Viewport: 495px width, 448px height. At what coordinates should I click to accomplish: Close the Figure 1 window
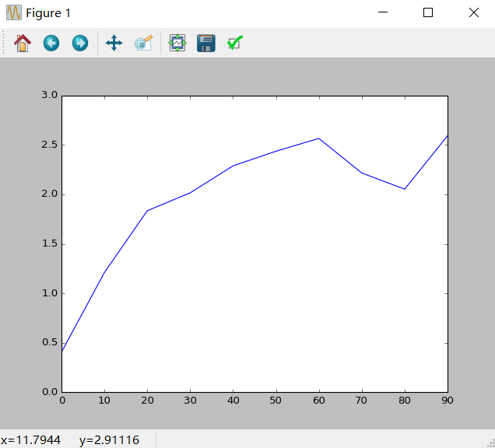[474, 12]
